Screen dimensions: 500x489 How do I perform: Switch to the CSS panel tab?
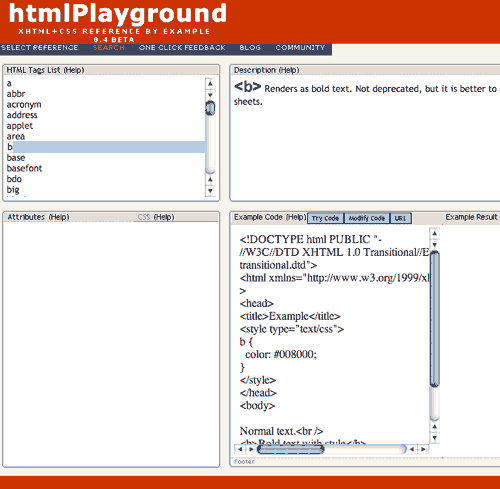(x=144, y=217)
